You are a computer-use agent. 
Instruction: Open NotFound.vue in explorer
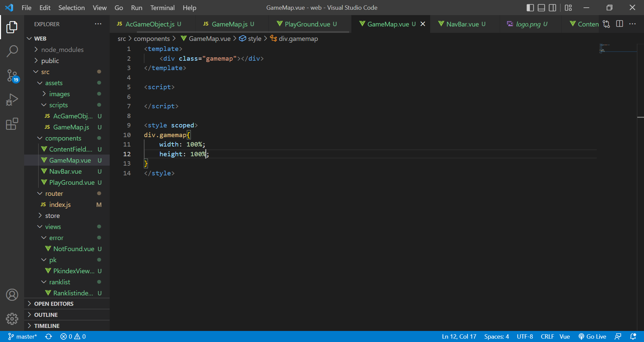coord(67,249)
